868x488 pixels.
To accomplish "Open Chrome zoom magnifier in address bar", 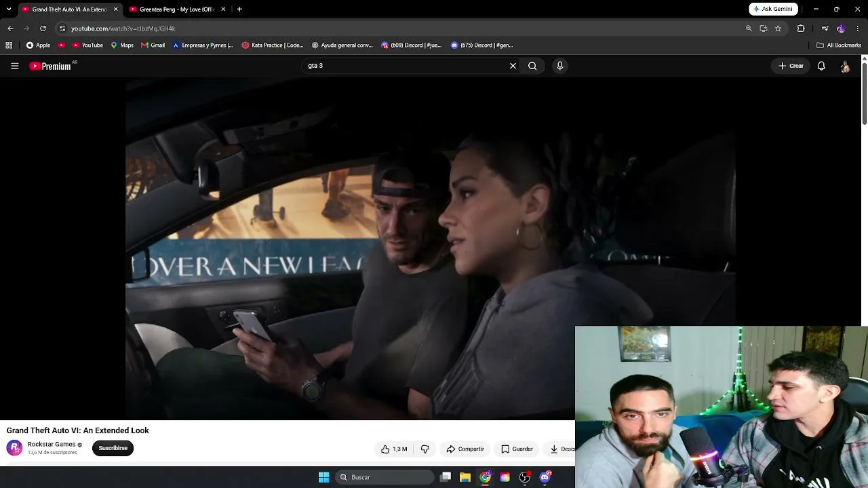I will tap(749, 28).
